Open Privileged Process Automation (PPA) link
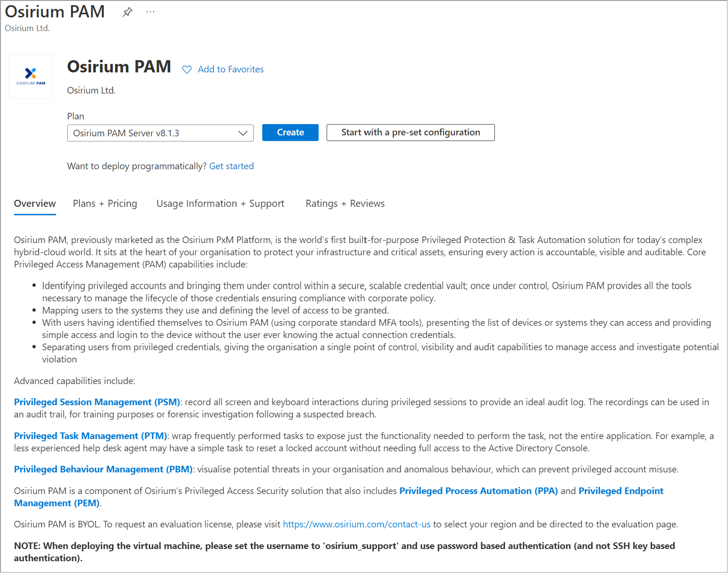This screenshot has height=573, width=728. point(478,491)
